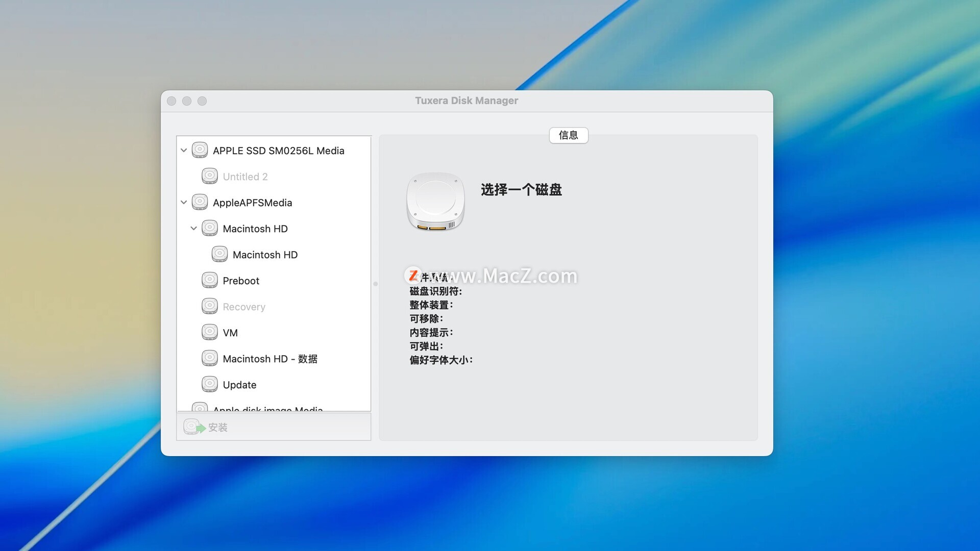Click the parent Macintosh HD container icon

[x=210, y=228]
